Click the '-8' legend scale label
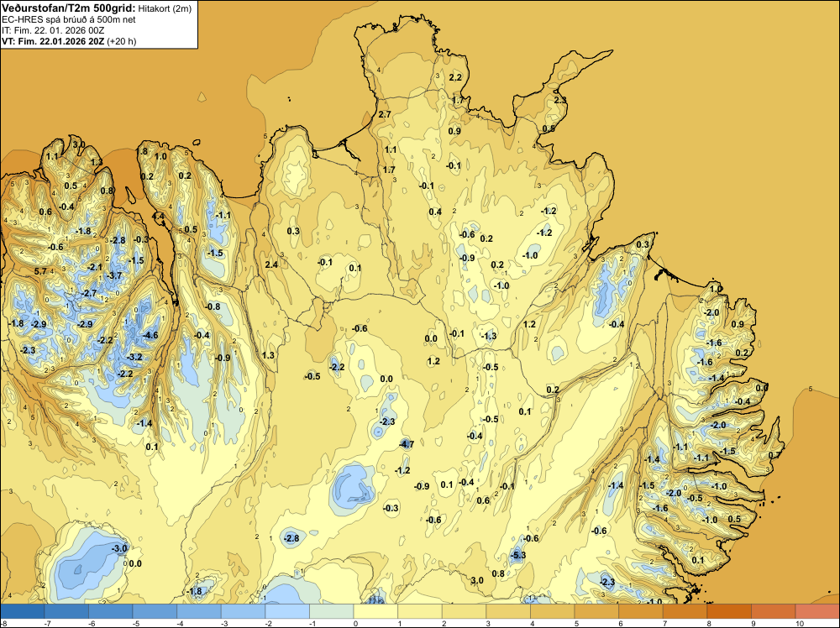Viewport: 840px width, 628px height. (x=3, y=623)
